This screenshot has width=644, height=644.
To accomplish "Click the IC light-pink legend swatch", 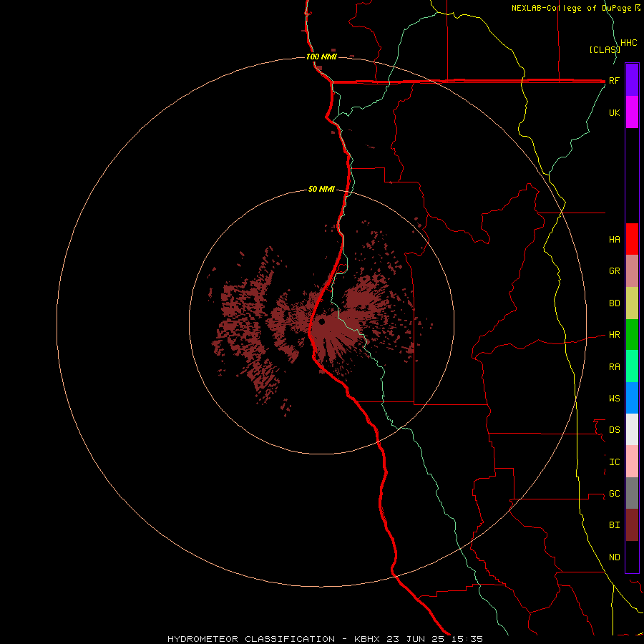I will [632, 462].
